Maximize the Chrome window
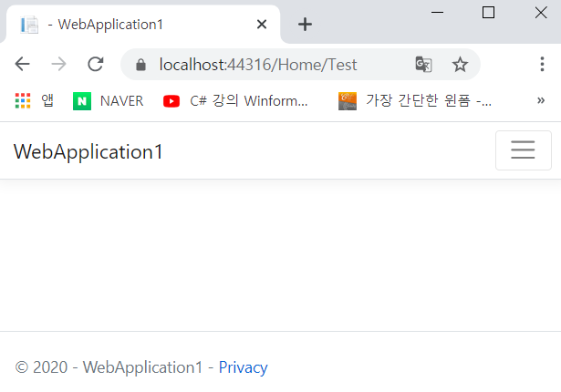This screenshot has width=561, height=392. [x=488, y=13]
